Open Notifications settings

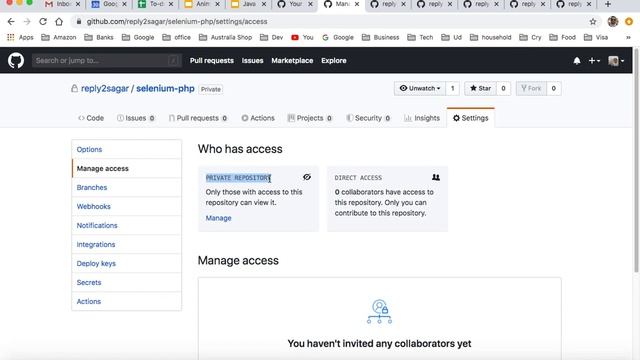[x=127, y=225]
